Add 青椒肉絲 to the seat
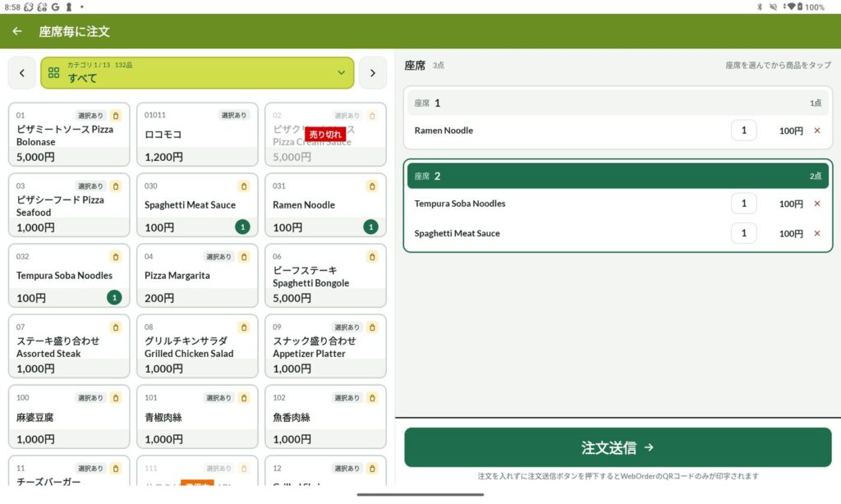The image size is (841, 504). pos(197,417)
